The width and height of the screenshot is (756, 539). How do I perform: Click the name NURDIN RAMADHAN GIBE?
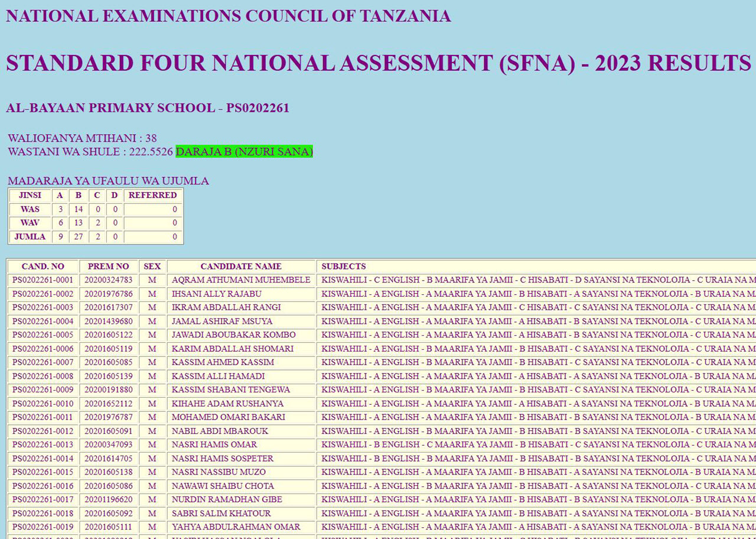point(227,499)
